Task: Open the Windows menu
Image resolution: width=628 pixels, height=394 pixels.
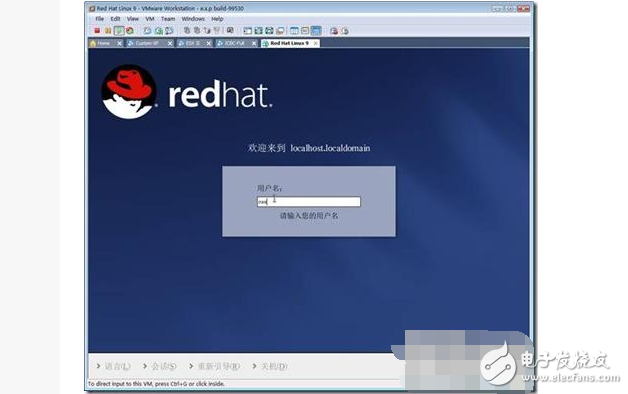Action: (x=193, y=19)
